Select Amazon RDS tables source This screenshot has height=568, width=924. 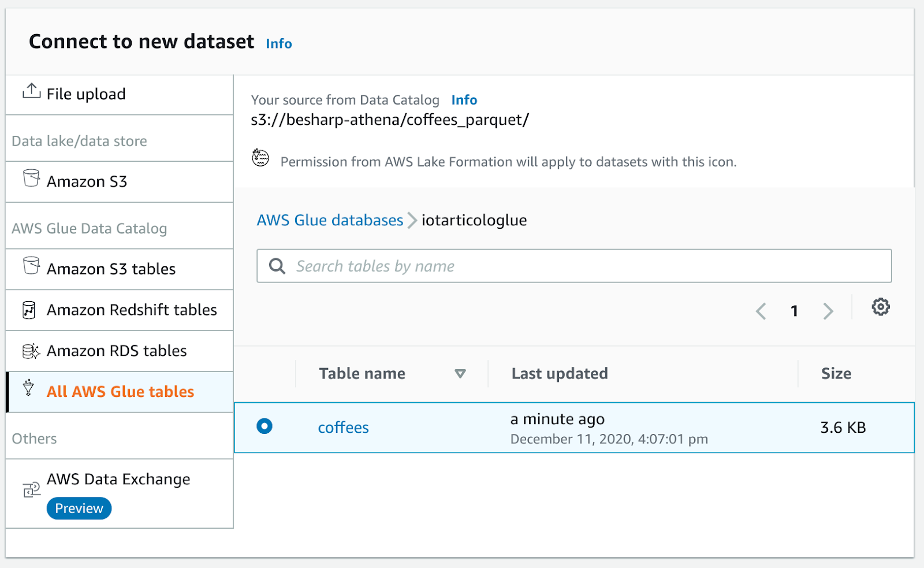(x=120, y=351)
